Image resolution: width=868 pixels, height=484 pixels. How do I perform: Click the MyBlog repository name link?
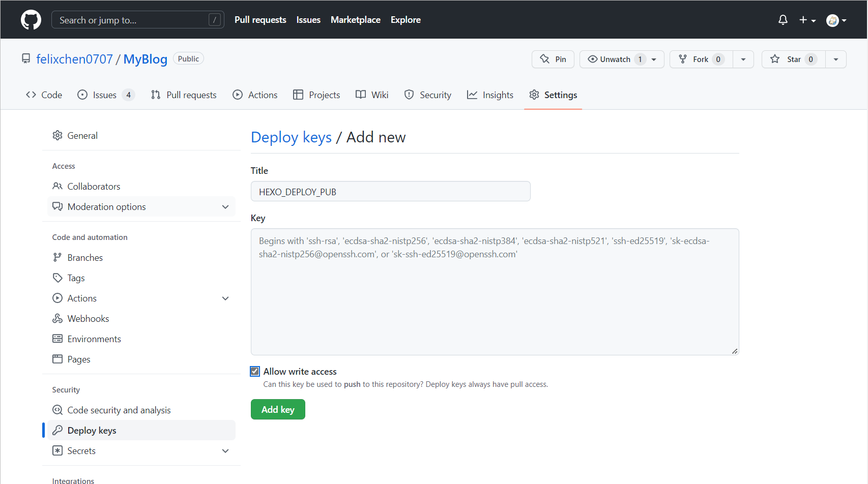tap(146, 59)
